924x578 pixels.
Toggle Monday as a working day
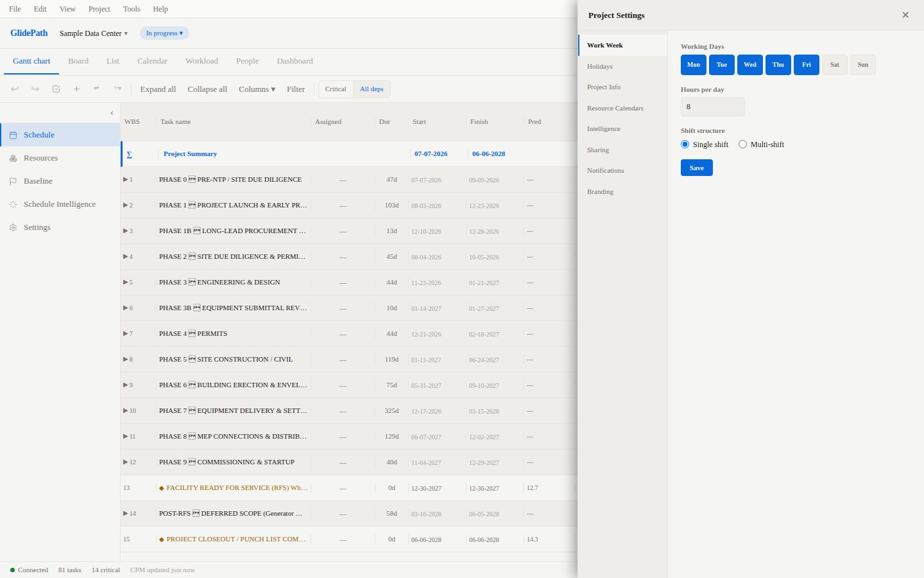coord(694,65)
